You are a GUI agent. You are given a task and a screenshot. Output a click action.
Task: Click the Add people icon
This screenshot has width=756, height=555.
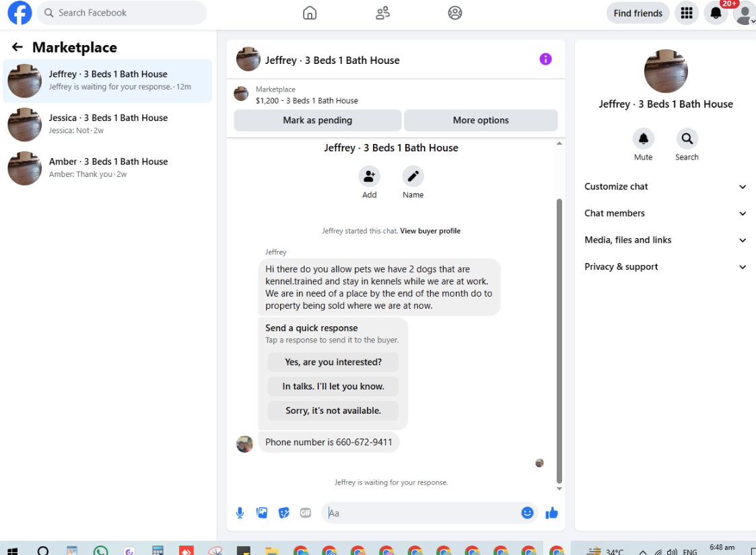click(x=370, y=176)
